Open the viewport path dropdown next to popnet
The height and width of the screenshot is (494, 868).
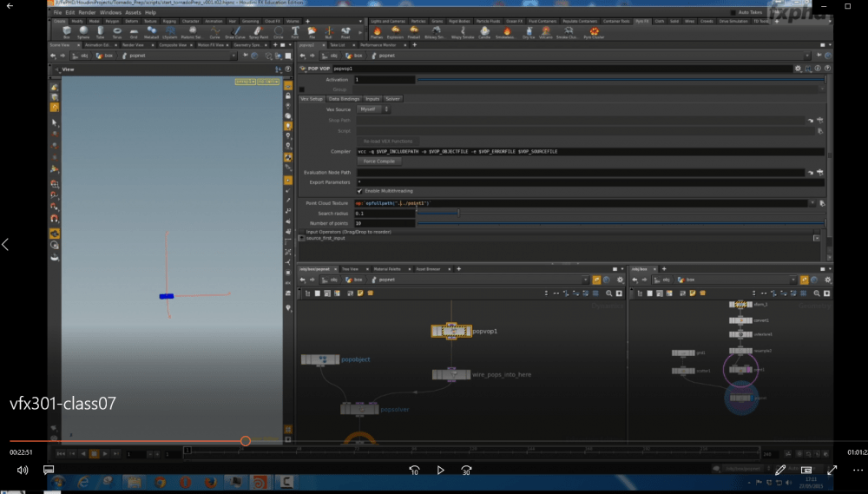click(233, 56)
